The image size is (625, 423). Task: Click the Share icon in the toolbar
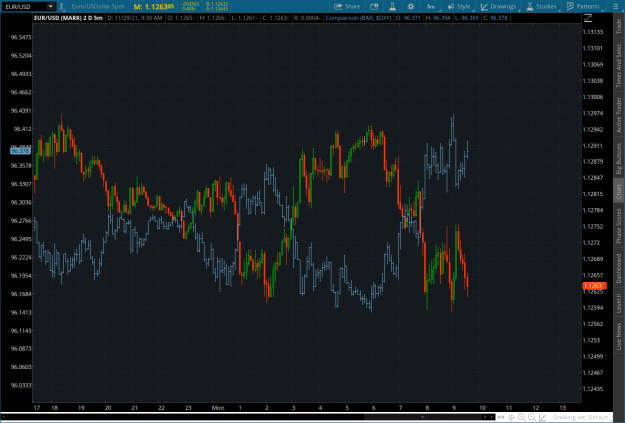tap(347, 6)
